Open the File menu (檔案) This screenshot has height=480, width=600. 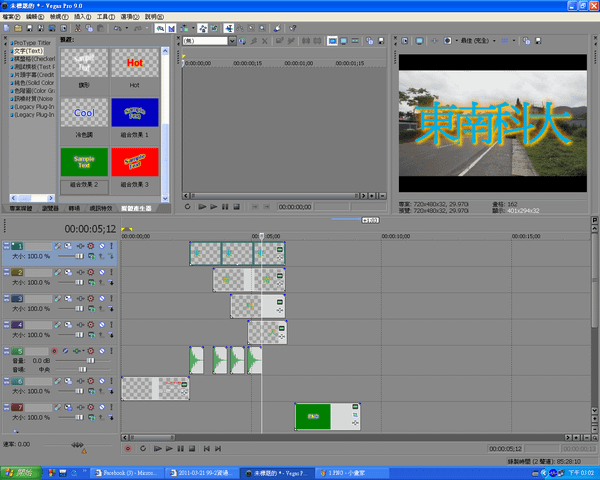tap(11, 17)
